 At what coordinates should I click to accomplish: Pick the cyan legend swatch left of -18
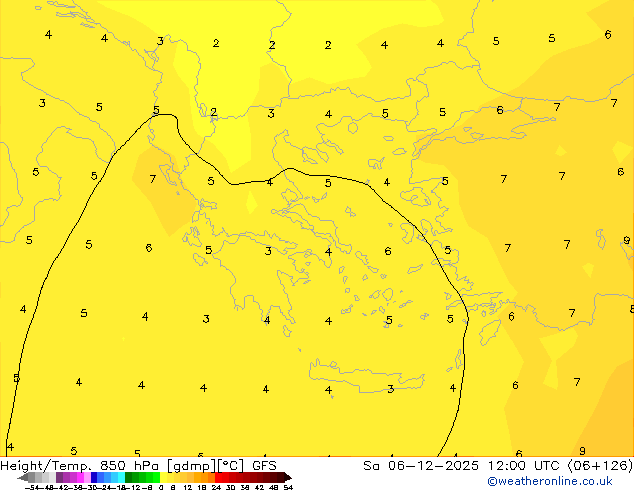pos(121,477)
